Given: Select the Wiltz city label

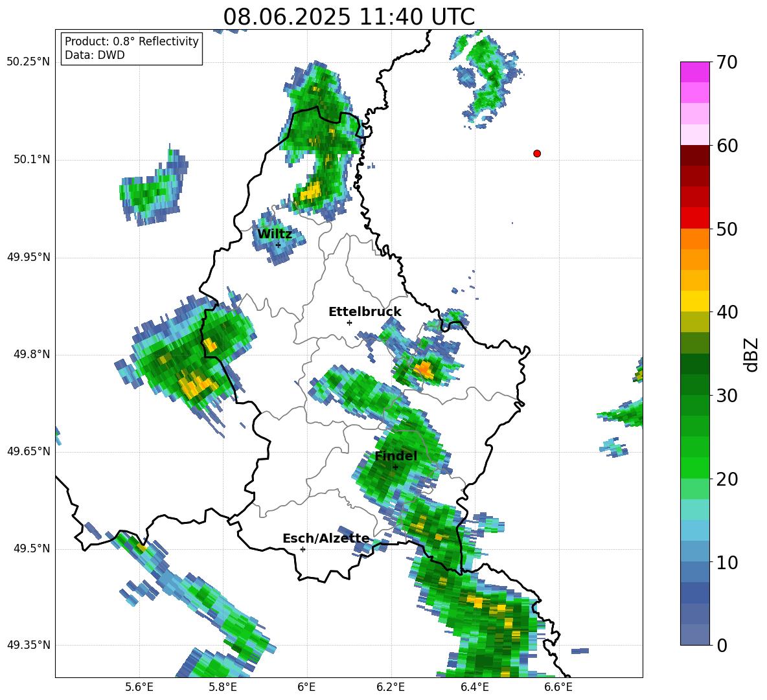Looking at the screenshot, I should coord(275,234).
